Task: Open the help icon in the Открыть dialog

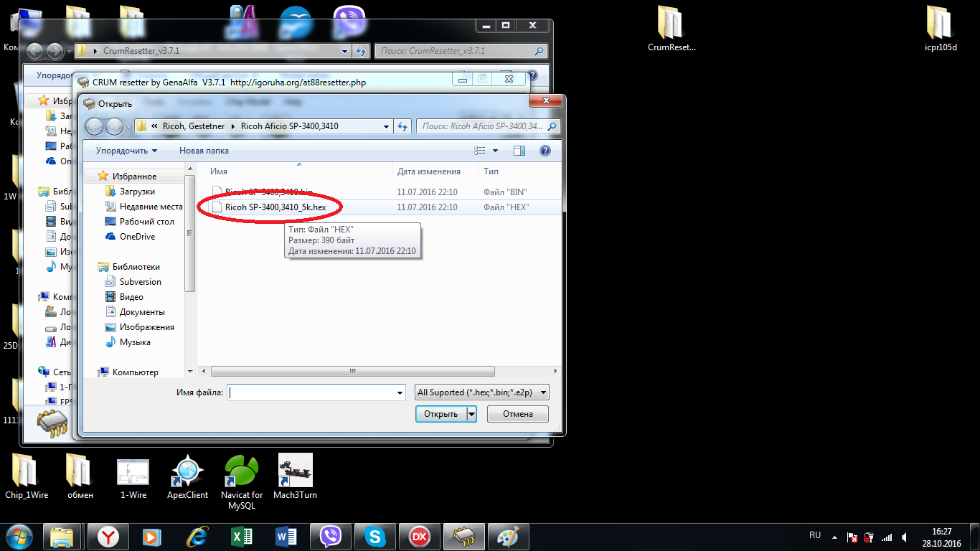Action: (x=545, y=151)
